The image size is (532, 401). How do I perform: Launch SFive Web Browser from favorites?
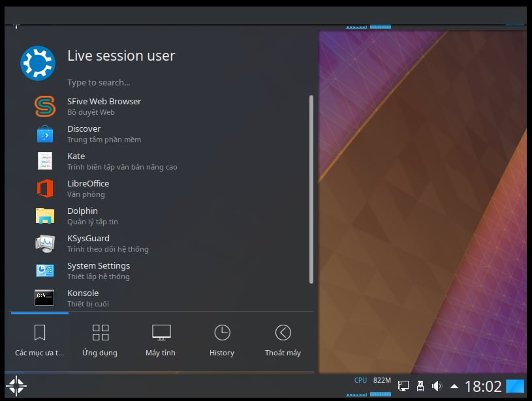(104, 106)
